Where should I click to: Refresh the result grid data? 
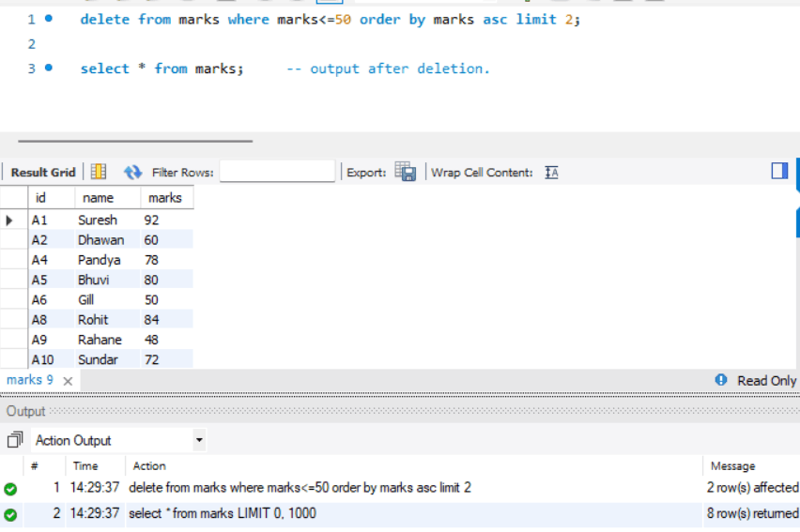click(x=132, y=172)
